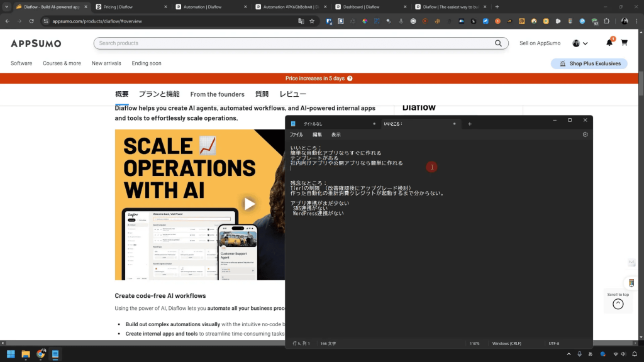Image resolution: width=644 pixels, height=362 pixels.
Task: Open Courses & more navigation link
Action: (x=62, y=63)
